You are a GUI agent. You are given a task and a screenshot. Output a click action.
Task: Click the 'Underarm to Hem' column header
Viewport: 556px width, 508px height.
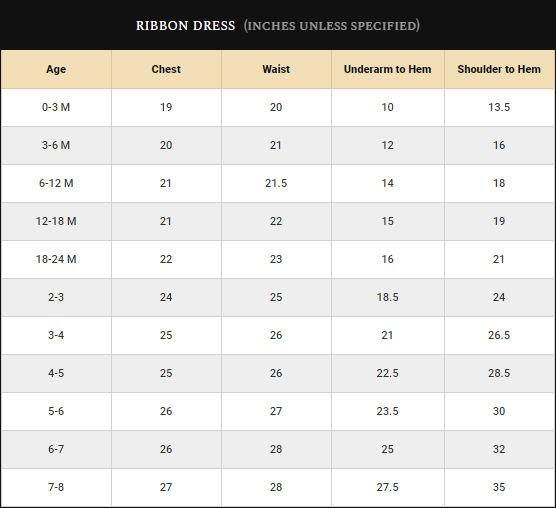click(x=388, y=69)
